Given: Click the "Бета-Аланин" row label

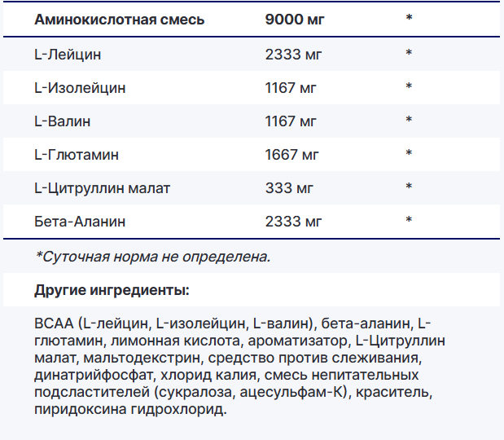Looking at the screenshot, I should tap(80, 221).
